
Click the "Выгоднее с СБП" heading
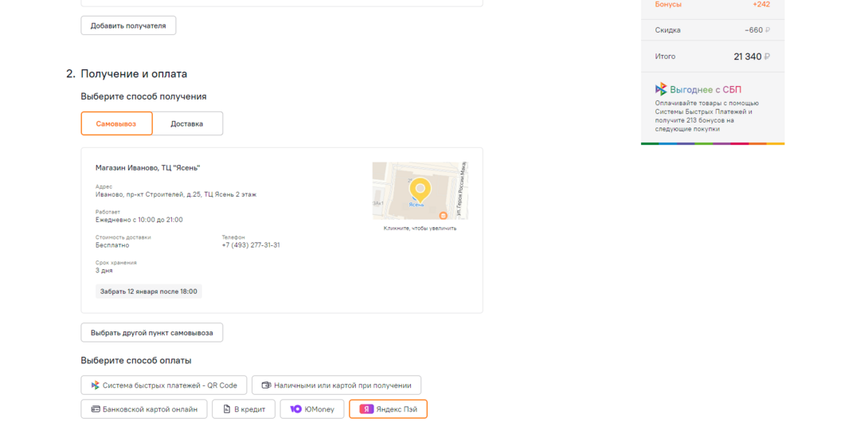tap(706, 90)
